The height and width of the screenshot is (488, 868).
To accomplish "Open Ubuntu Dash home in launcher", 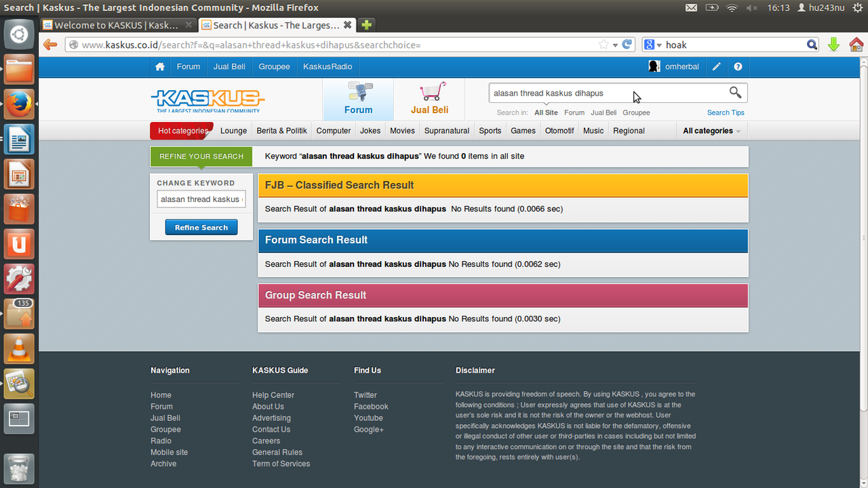I will [x=19, y=34].
